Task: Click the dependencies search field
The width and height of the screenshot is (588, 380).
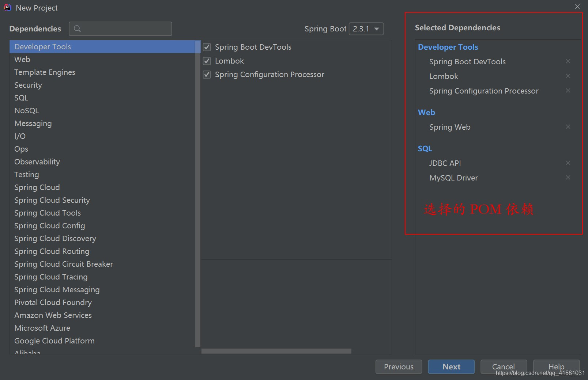Action: pos(120,28)
